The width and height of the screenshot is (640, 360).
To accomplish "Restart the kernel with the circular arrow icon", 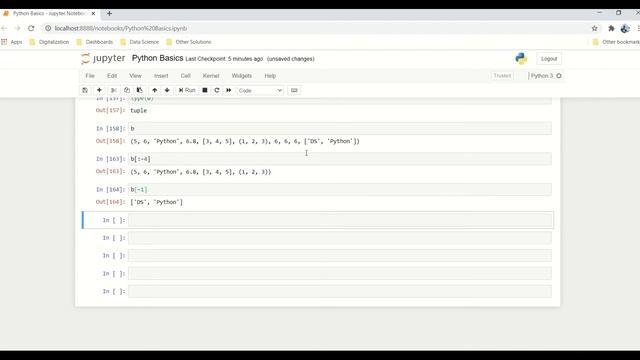I will coord(217,90).
